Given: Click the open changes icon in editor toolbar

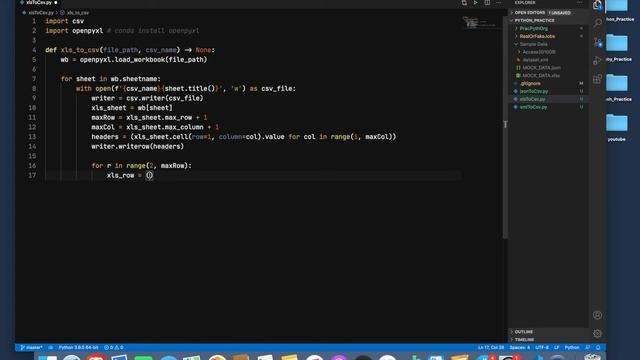Looking at the screenshot, I should pyautogui.click(x=464, y=3).
